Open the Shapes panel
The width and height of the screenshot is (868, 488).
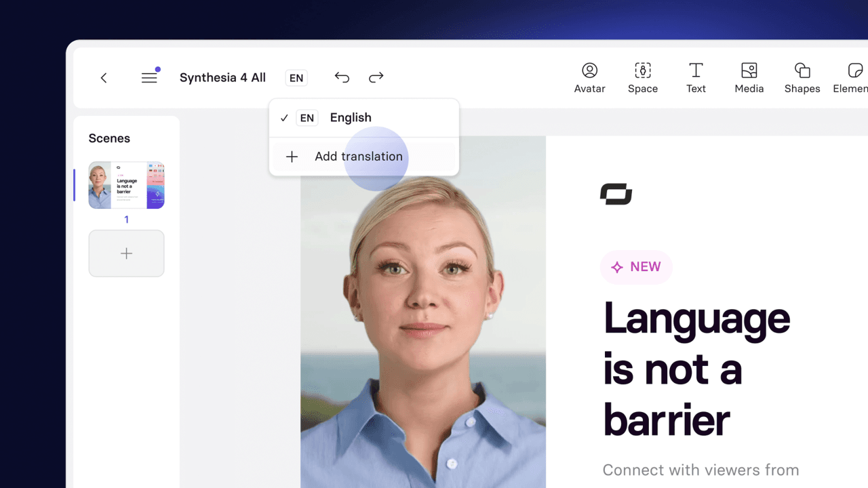pyautogui.click(x=802, y=77)
